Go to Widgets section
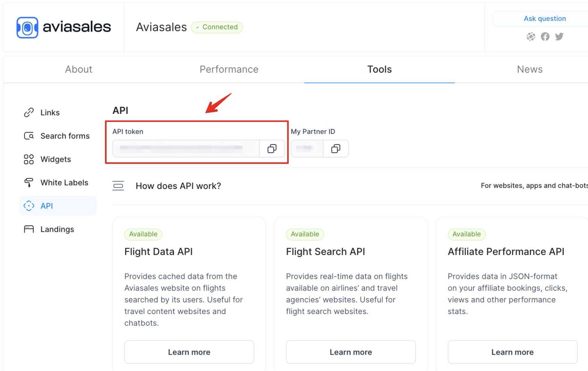Image resolution: width=588 pixels, height=371 pixels. coord(56,159)
